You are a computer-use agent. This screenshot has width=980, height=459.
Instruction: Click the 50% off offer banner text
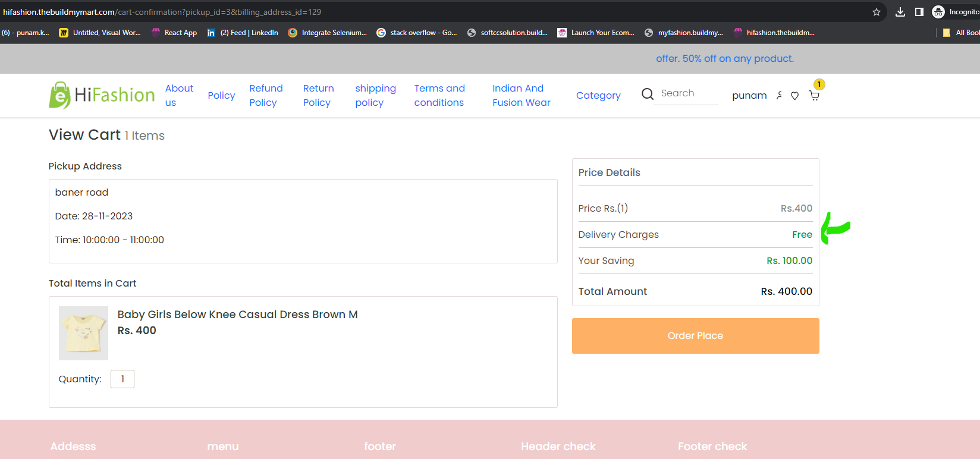(725, 58)
